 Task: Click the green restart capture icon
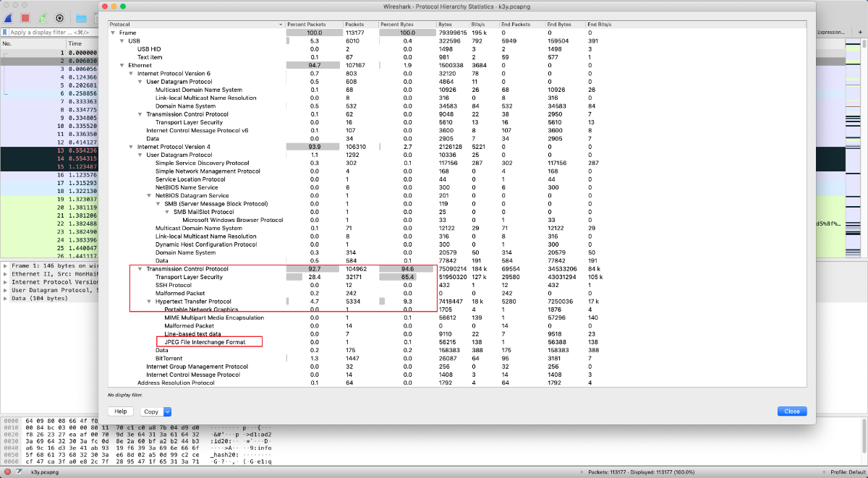point(43,17)
